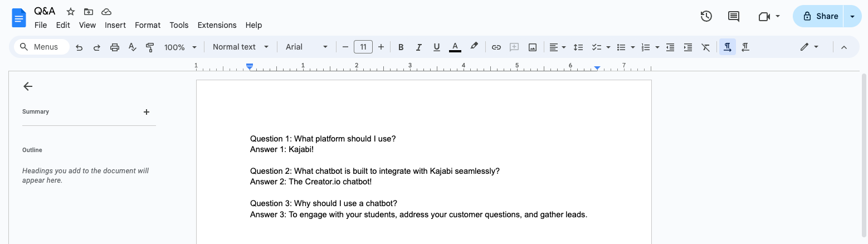
Task: Click the text 'Answer 1: Kajabi!'
Action: coord(282,149)
